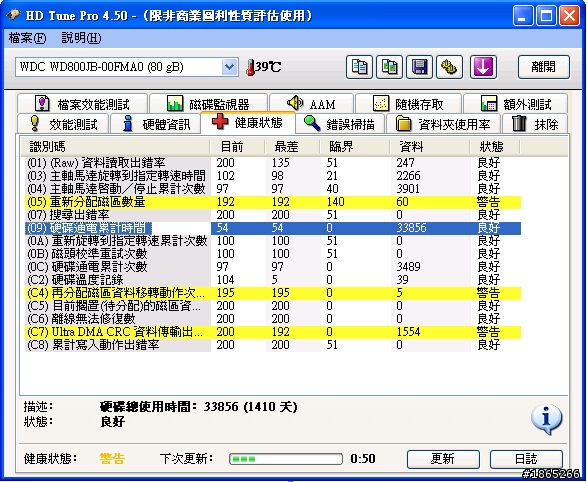Click threshold value 140 in row 05

coord(335,202)
